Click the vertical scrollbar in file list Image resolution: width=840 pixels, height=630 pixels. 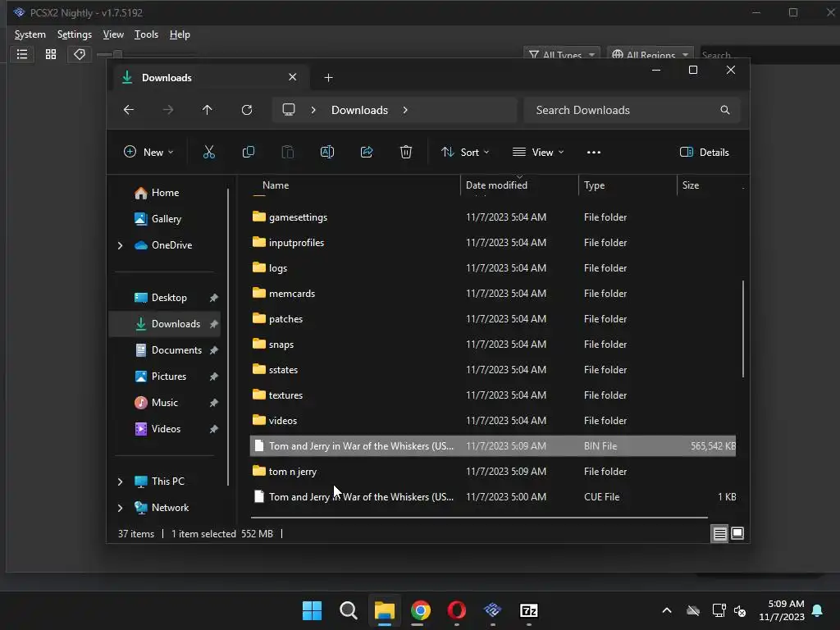point(743,328)
